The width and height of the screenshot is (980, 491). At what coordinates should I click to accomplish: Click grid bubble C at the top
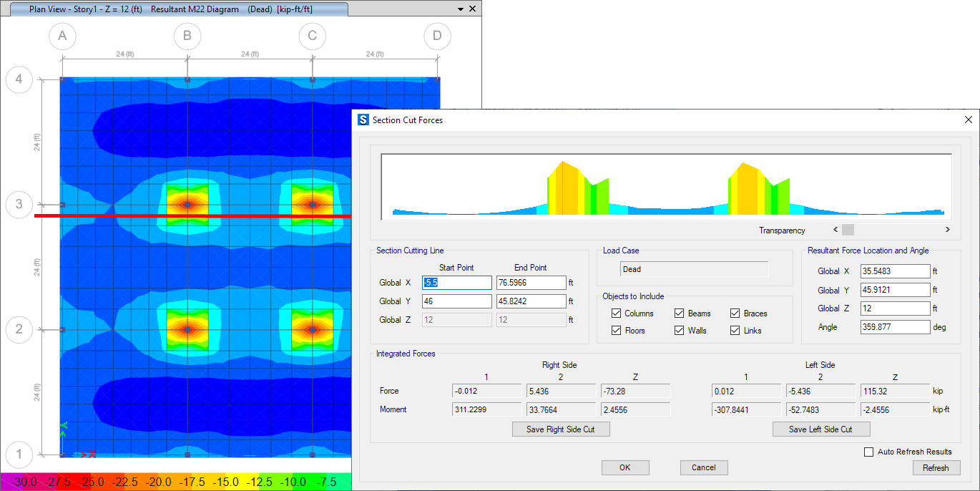[313, 36]
